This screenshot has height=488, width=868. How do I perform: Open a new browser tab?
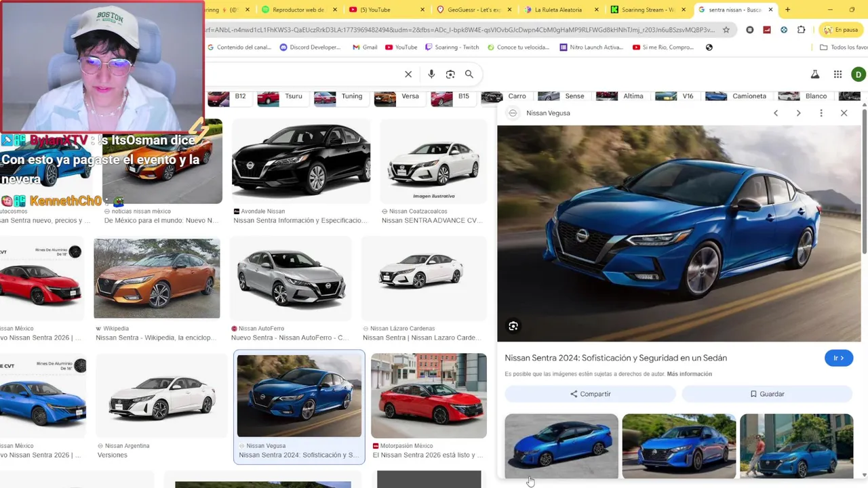click(x=787, y=9)
